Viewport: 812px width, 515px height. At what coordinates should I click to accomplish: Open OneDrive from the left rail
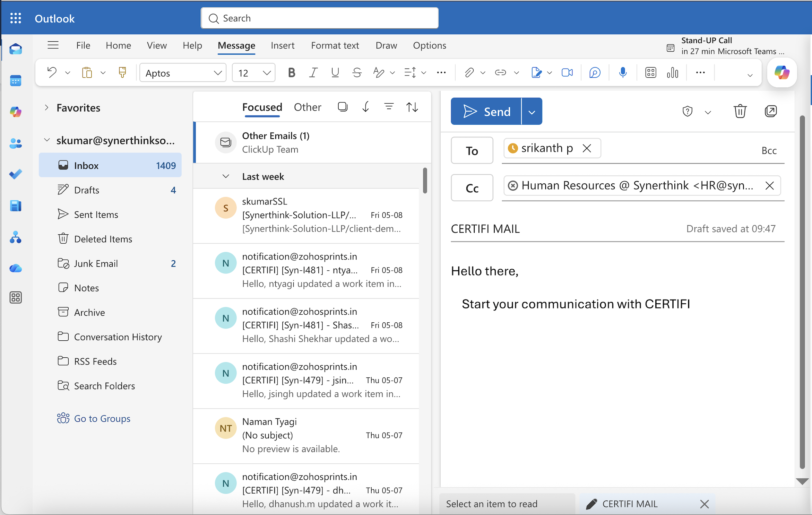[16, 268]
